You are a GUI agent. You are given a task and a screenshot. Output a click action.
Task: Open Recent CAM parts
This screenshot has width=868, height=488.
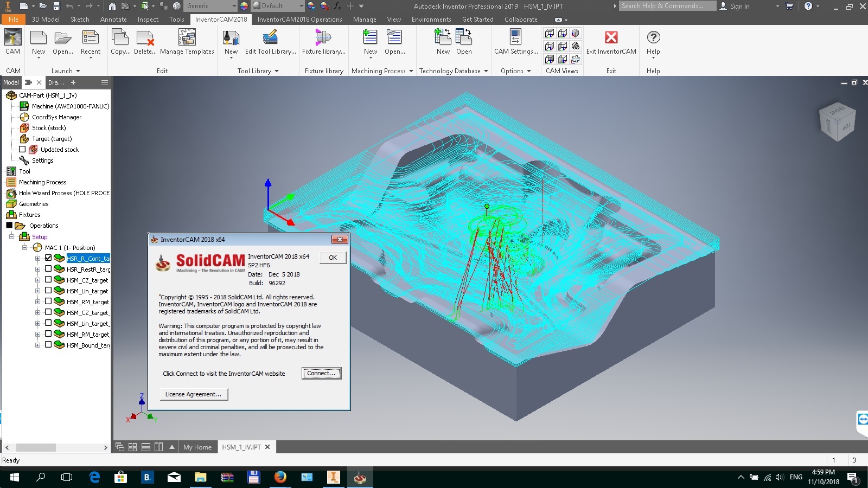(91, 42)
